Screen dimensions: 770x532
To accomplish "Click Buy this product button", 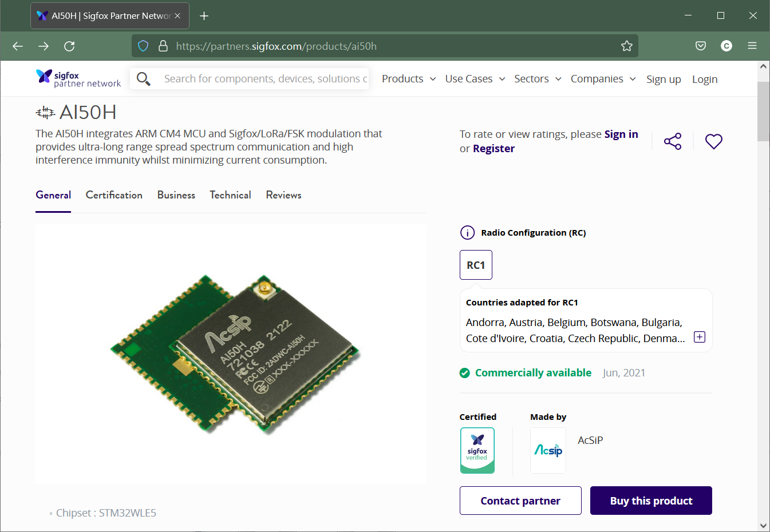I will click(651, 501).
